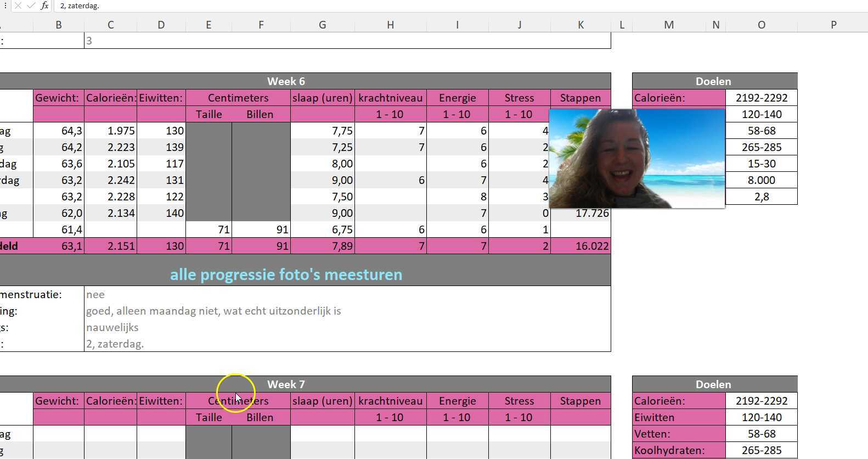Open the Insert Function fx button

click(x=44, y=5)
